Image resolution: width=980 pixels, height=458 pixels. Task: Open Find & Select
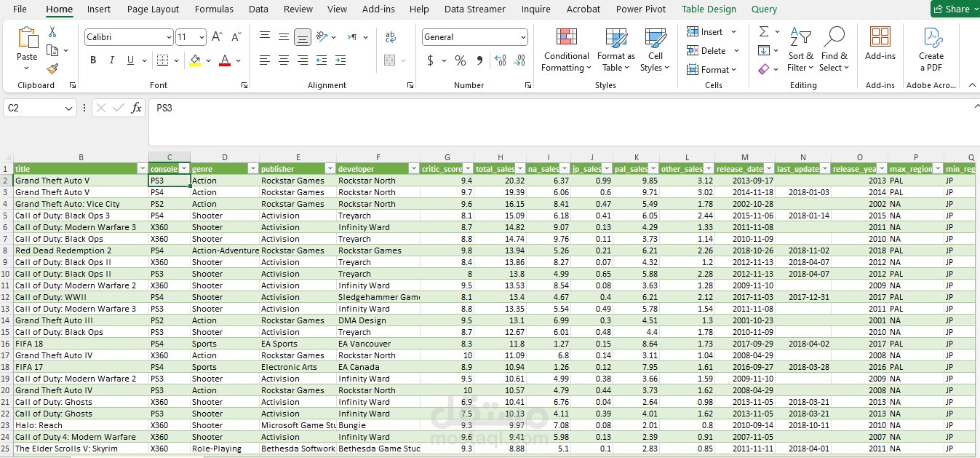point(834,50)
